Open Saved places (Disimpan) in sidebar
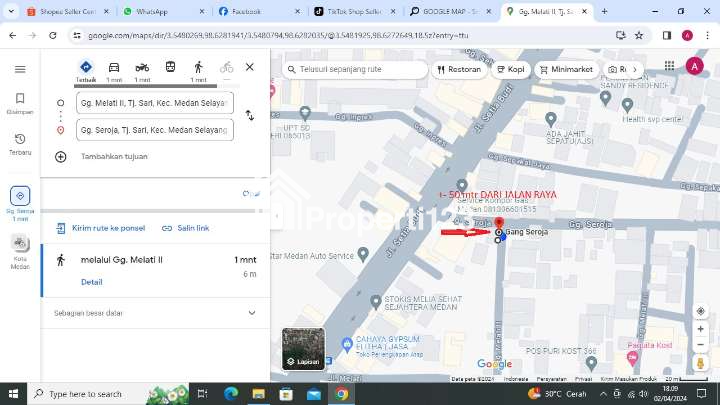The image size is (720, 405). pos(20,103)
